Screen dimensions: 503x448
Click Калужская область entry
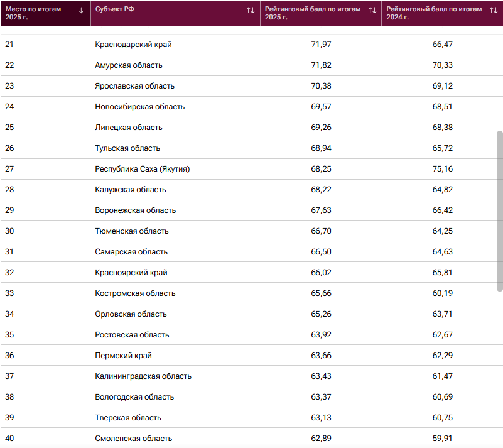[130, 190]
